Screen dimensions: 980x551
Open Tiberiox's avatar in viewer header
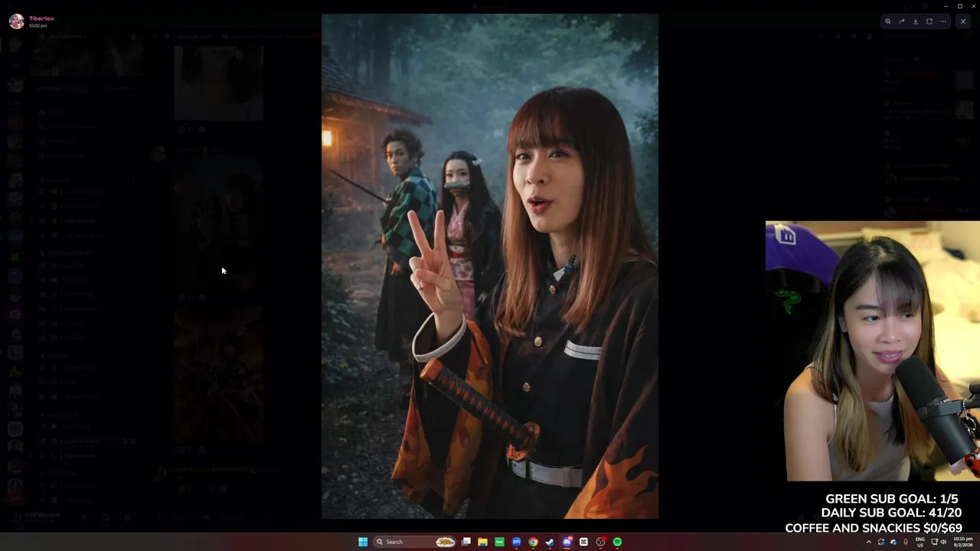[16, 21]
